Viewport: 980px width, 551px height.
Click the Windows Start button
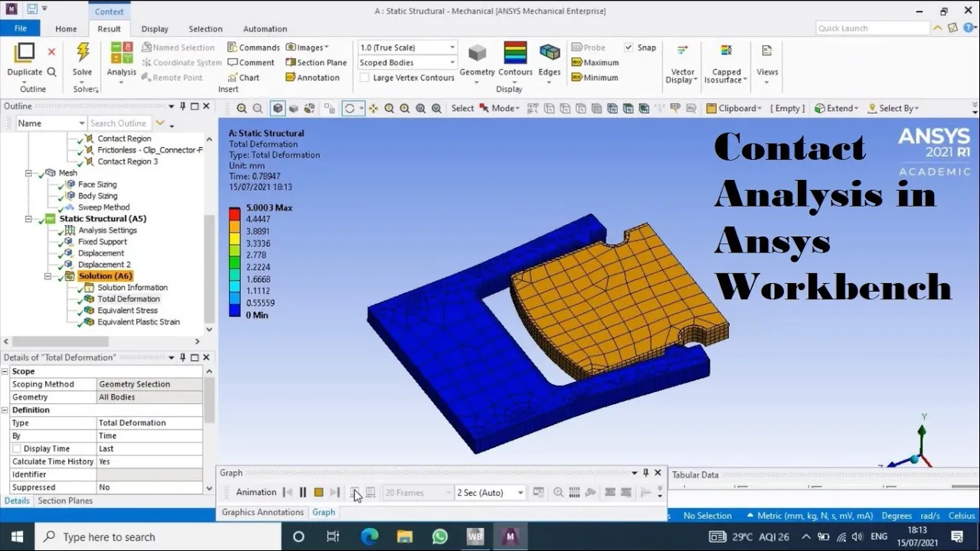(x=17, y=536)
